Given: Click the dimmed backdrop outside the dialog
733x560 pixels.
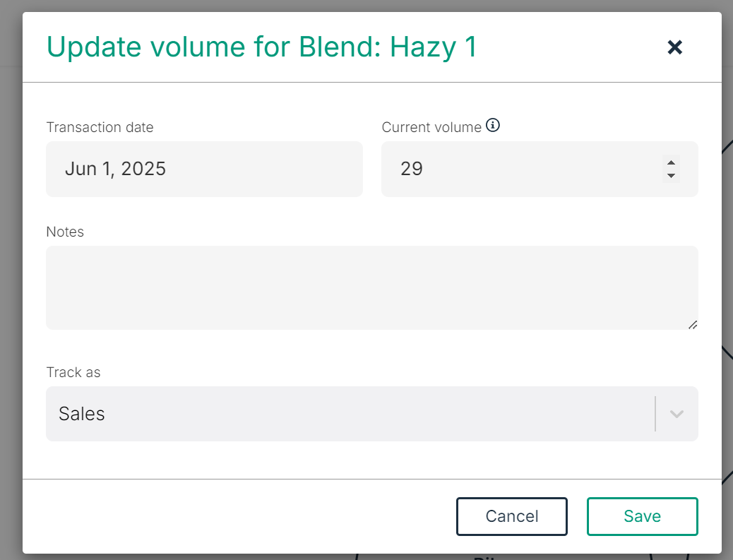Looking at the screenshot, I should (x=11, y=280).
